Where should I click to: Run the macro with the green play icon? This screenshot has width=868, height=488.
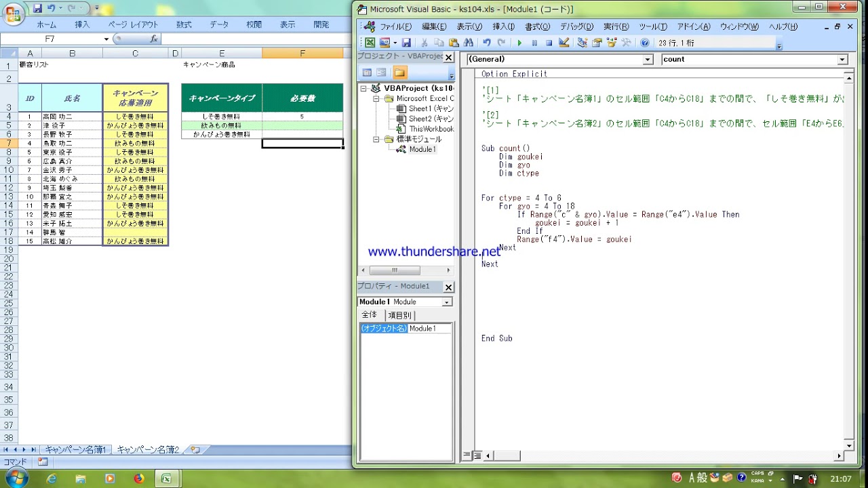[519, 43]
